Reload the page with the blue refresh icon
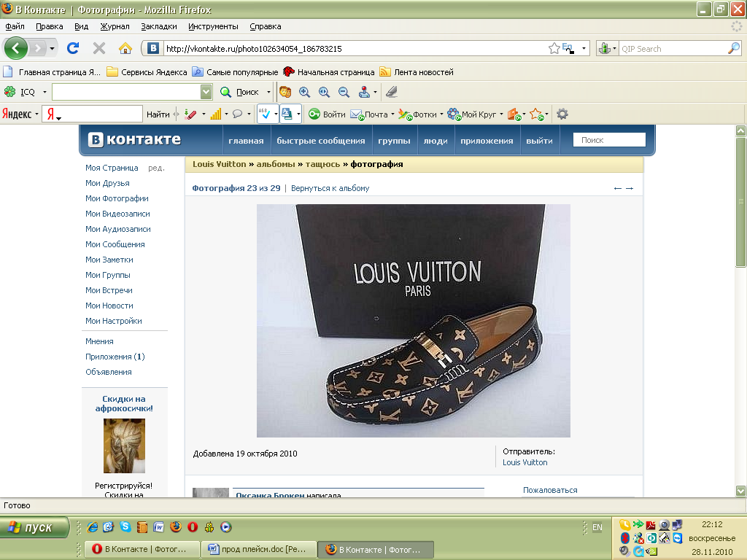 (73, 48)
